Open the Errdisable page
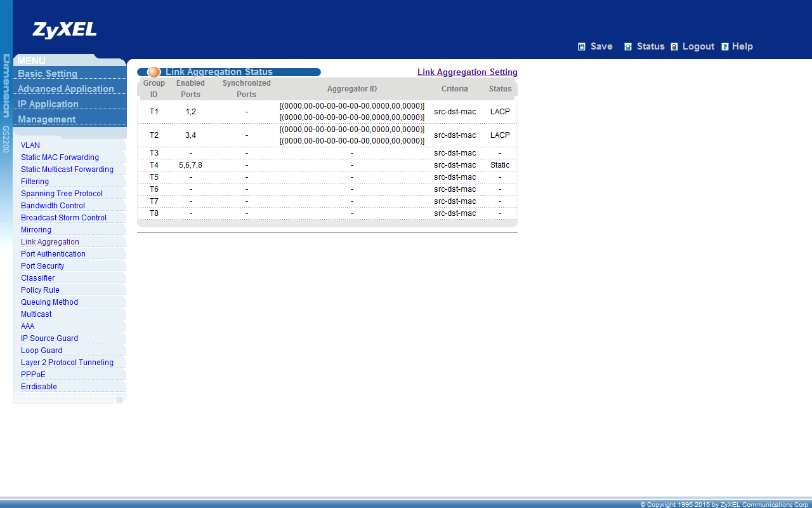This screenshot has height=508, width=812. click(x=39, y=387)
